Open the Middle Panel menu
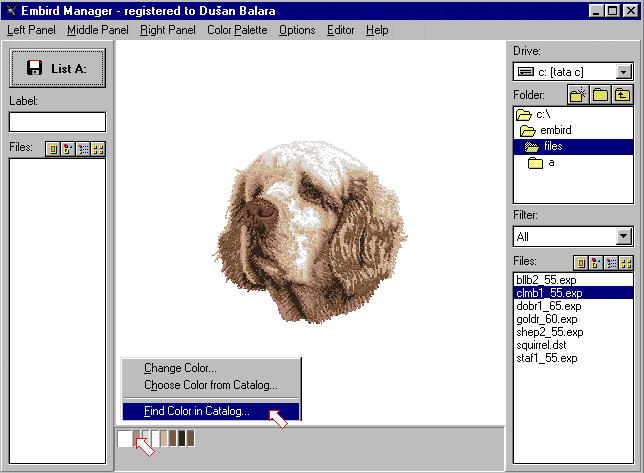 point(98,30)
